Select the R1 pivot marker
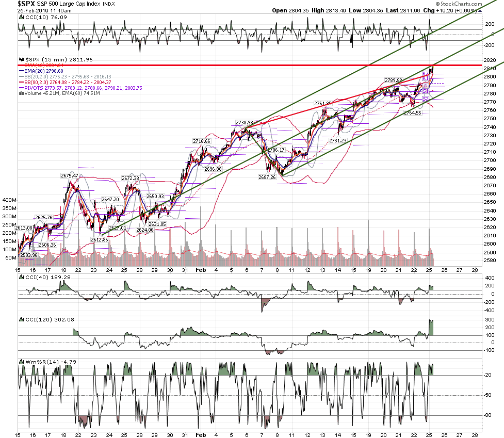 click(x=425, y=78)
